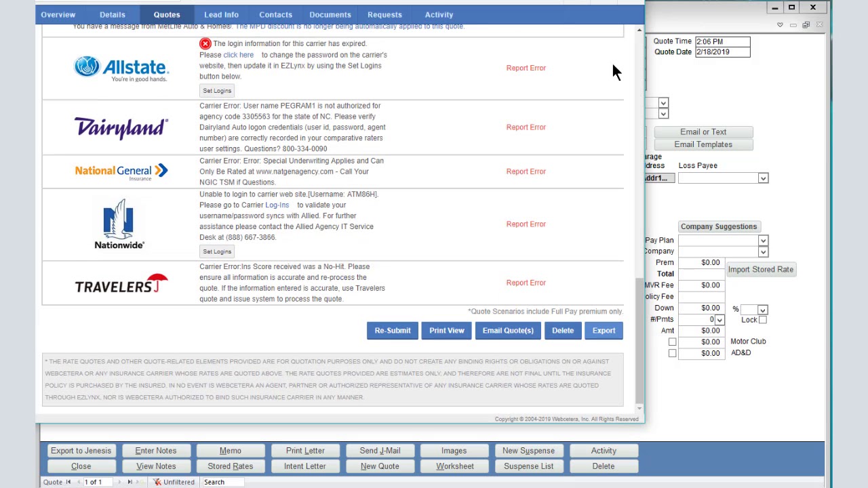Image resolution: width=868 pixels, height=488 pixels.
Task: Click the Email Templates button
Action: [703, 144]
